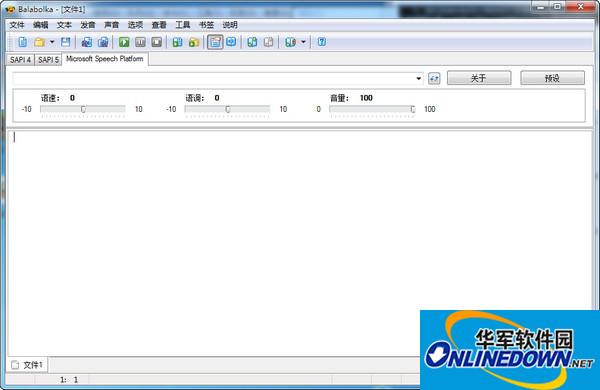
Task: Pause speech with the Pause button
Action: [x=140, y=42]
